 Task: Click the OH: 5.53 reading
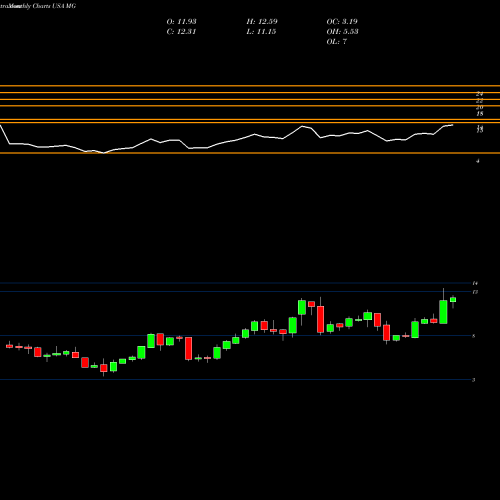click(x=343, y=32)
